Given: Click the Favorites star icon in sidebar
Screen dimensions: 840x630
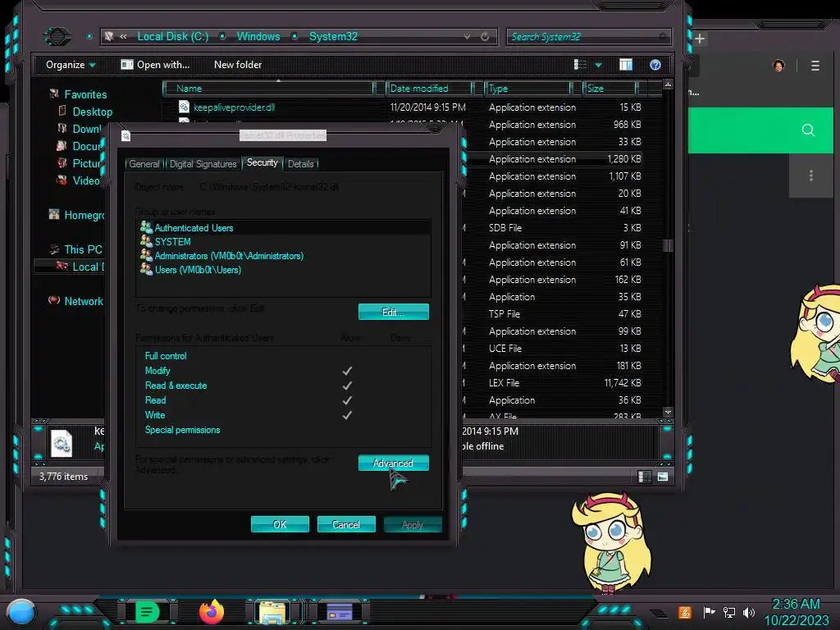Looking at the screenshot, I should pos(54,94).
